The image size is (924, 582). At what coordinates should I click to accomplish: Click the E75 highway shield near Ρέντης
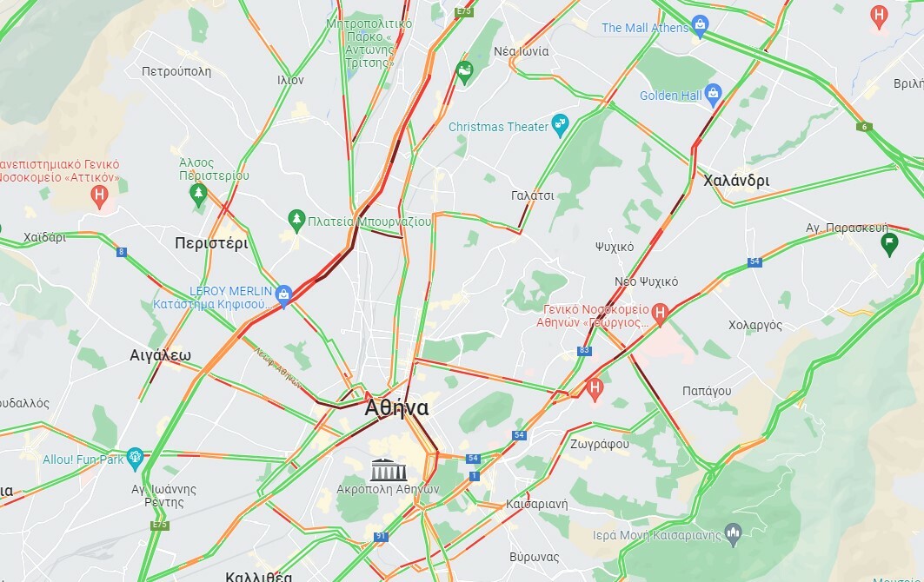(160, 525)
